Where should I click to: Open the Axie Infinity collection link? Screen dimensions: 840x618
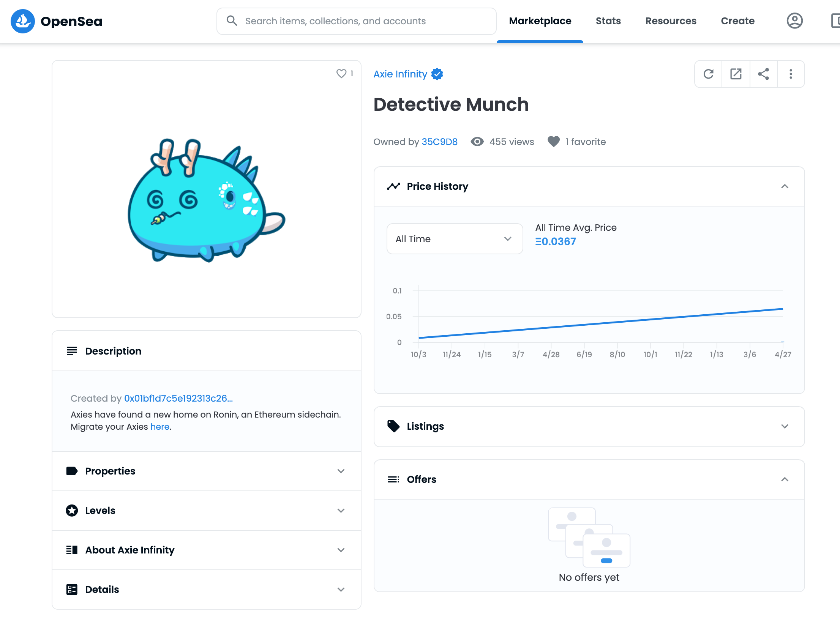pos(400,74)
